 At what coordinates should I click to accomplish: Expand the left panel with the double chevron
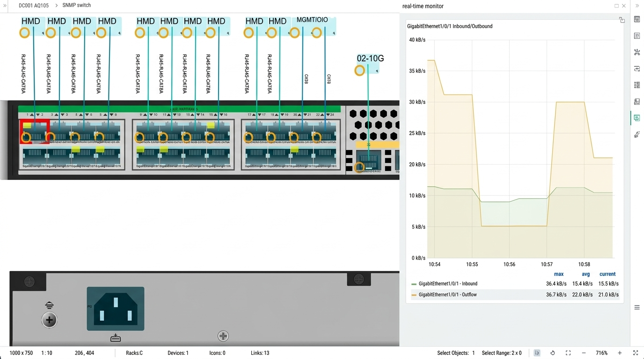(x=5, y=6)
